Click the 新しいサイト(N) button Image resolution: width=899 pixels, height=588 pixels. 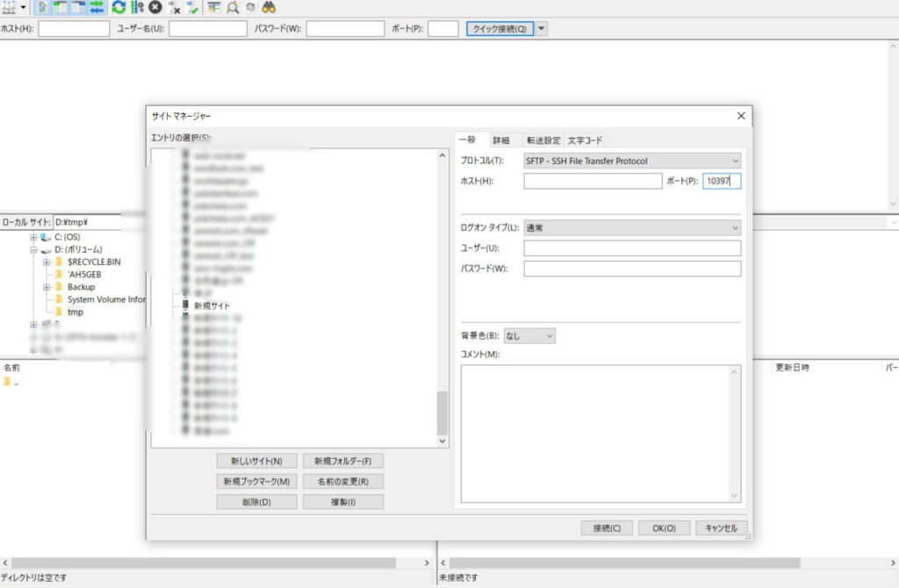tap(257, 461)
